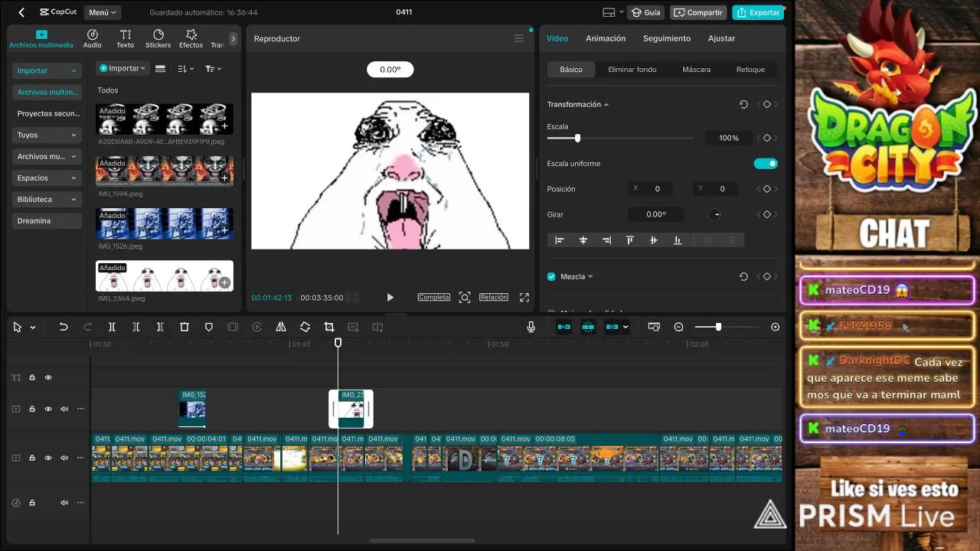The width and height of the screenshot is (980, 551).
Task: Open the media filter dropdown
Action: click(213, 68)
